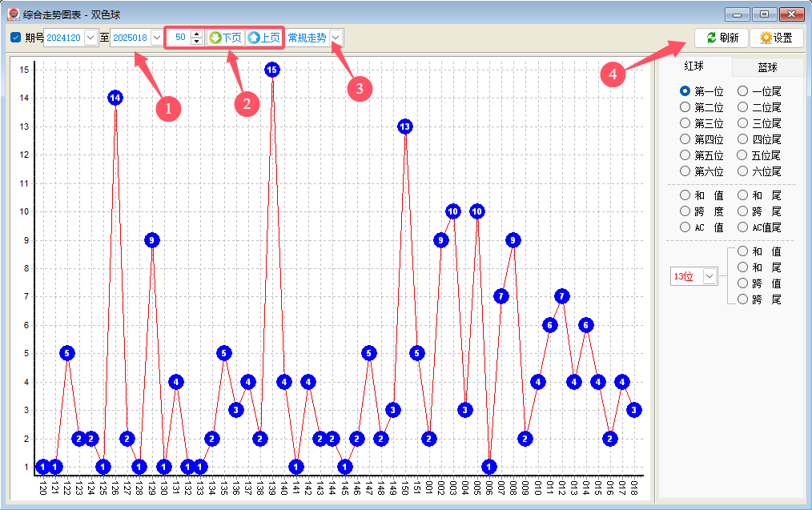Image resolution: width=812 pixels, height=510 pixels.
Task: Click the data point labeled 14
Action: (x=115, y=98)
